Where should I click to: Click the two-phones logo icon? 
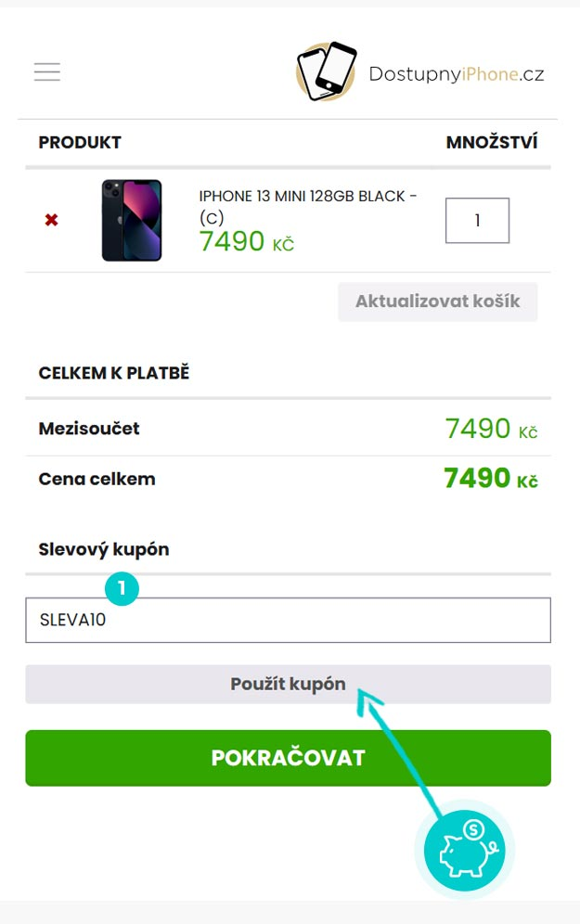327,71
